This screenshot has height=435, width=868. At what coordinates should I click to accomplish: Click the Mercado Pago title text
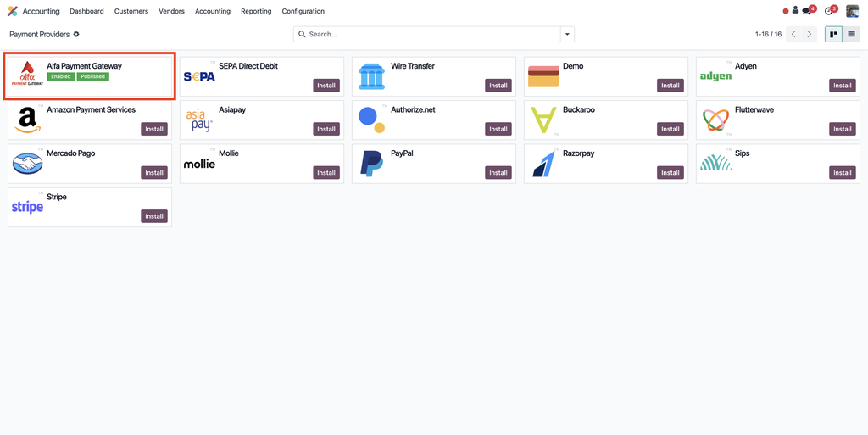(x=71, y=153)
